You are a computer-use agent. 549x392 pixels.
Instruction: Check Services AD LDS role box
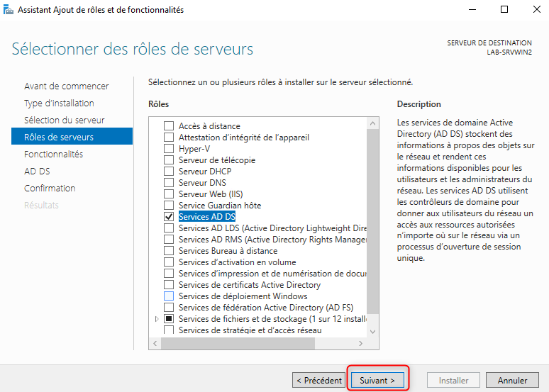click(x=169, y=228)
